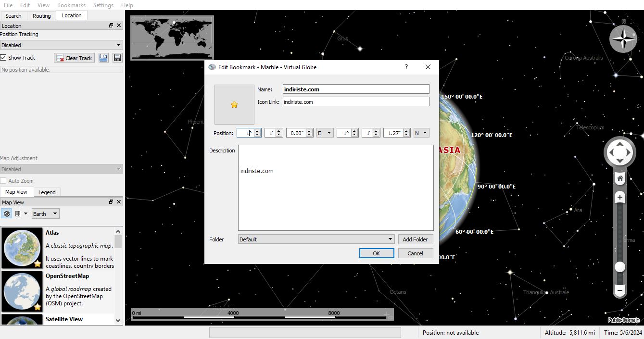This screenshot has width=644, height=339.
Task: Click the home view icon
Action: 620,178
